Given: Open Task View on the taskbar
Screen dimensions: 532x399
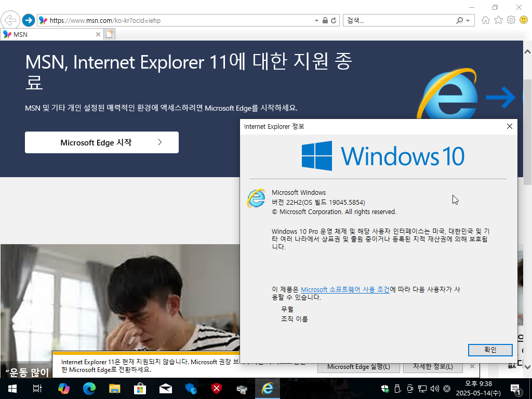Looking at the screenshot, I should point(37,389).
